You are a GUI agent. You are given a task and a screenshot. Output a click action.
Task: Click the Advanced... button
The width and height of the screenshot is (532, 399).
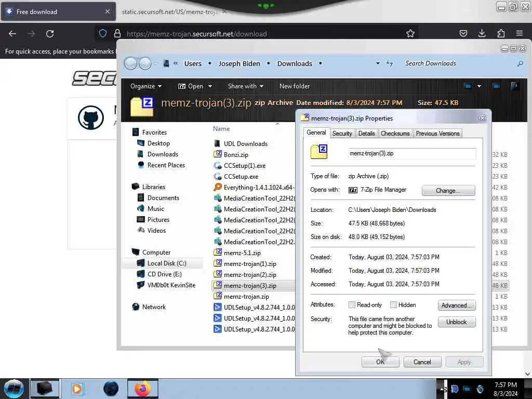[x=456, y=305]
